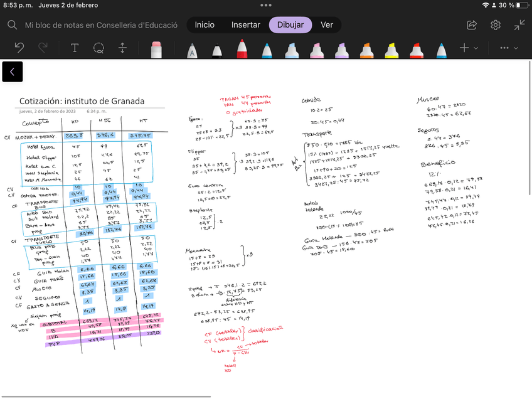Tap the undo arrow
Viewport: 532px width, 399px height.
point(19,48)
